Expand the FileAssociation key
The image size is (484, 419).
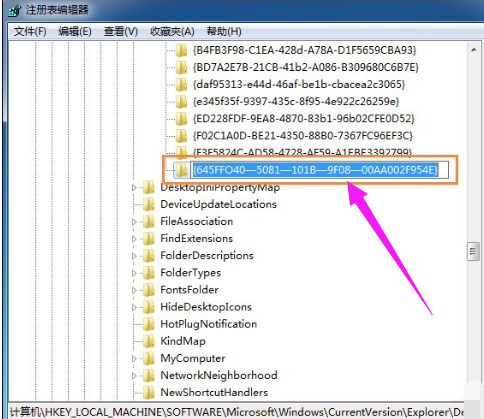tap(134, 222)
